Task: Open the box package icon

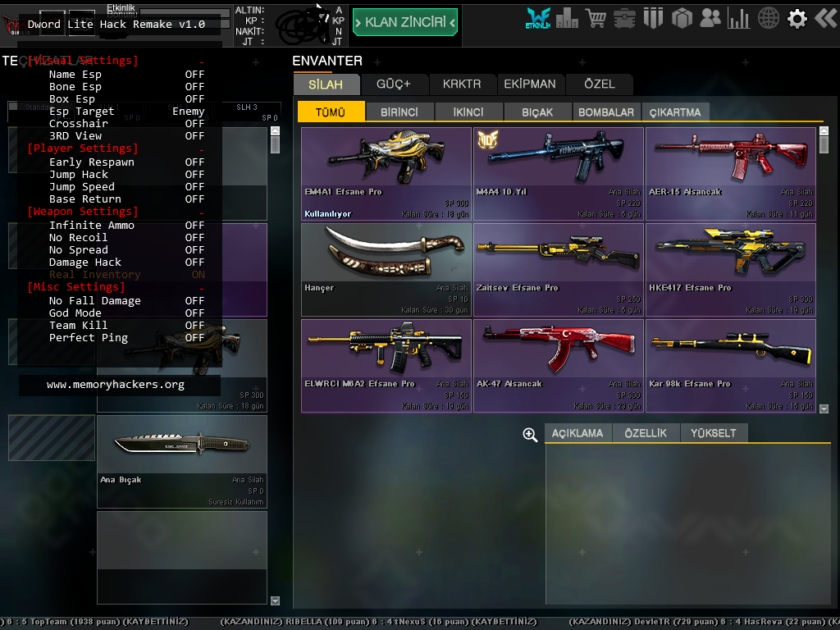Action: (682, 19)
